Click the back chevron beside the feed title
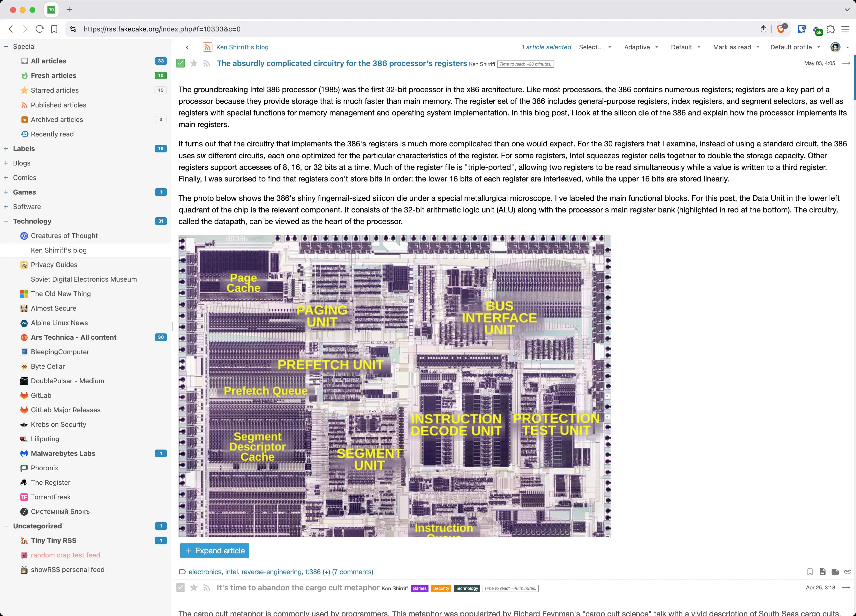 click(x=187, y=47)
